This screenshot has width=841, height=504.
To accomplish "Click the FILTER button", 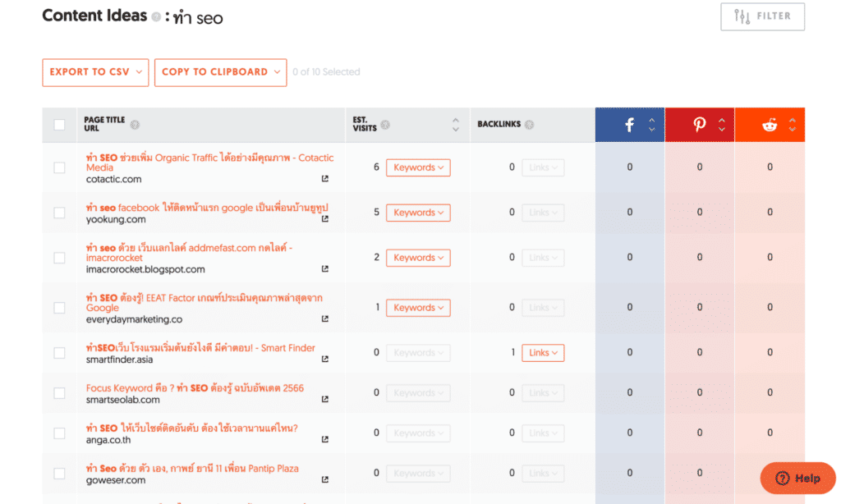I will point(762,16).
